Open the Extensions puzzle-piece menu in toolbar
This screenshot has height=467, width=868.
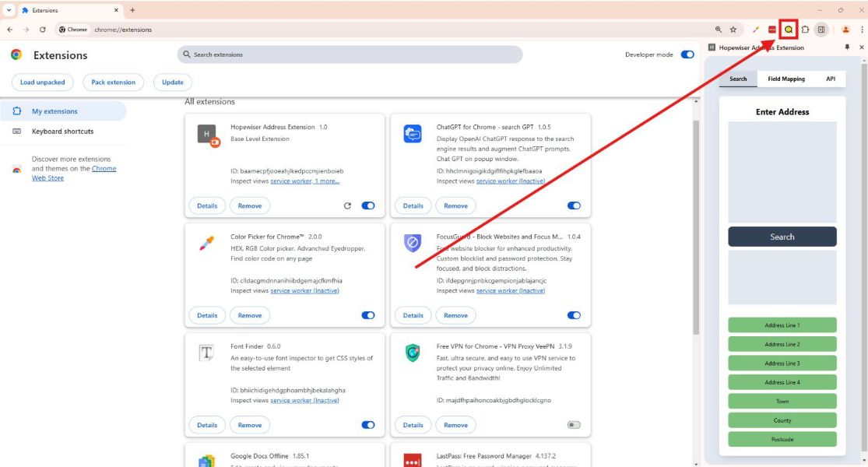tap(805, 30)
